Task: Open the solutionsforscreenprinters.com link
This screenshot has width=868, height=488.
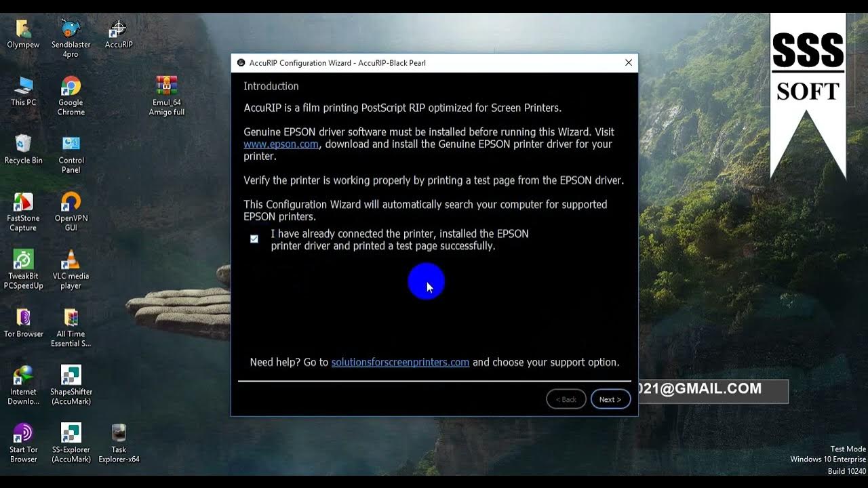Action: click(x=400, y=363)
